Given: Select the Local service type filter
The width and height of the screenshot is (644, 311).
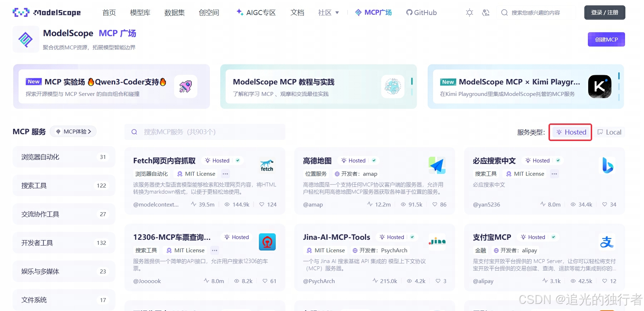Looking at the screenshot, I should (609, 132).
